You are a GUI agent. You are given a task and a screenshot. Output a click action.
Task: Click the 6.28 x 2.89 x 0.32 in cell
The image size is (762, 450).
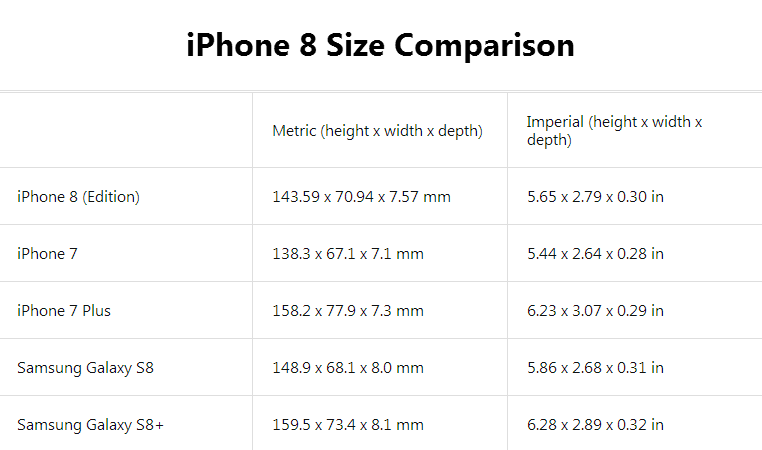click(x=595, y=425)
